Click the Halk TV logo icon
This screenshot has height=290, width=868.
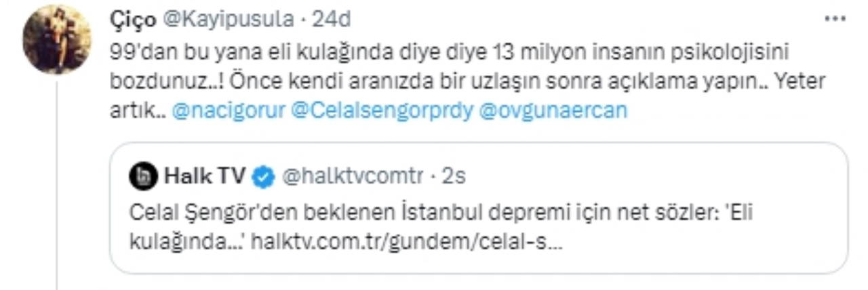pos(144,178)
